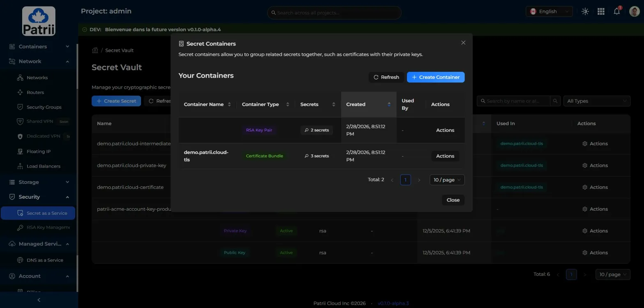This screenshot has height=308, width=644.
Task: Click the Search by name filter field
Action: pos(514,101)
